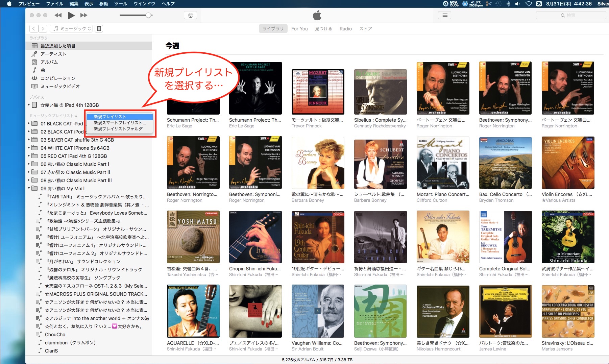Expand the 08 赤い猫の Classic Music Part III folder
This screenshot has height=364, width=609.
[x=29, y=180]
